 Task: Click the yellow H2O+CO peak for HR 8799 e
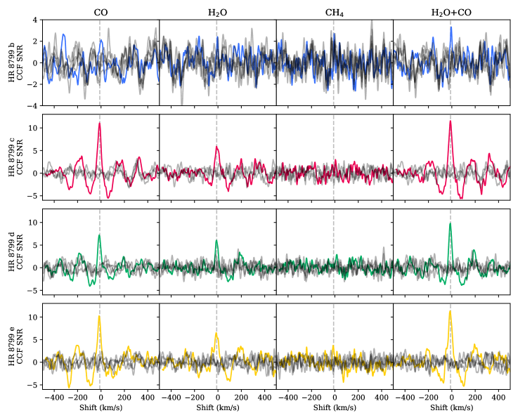pos(450,311)
